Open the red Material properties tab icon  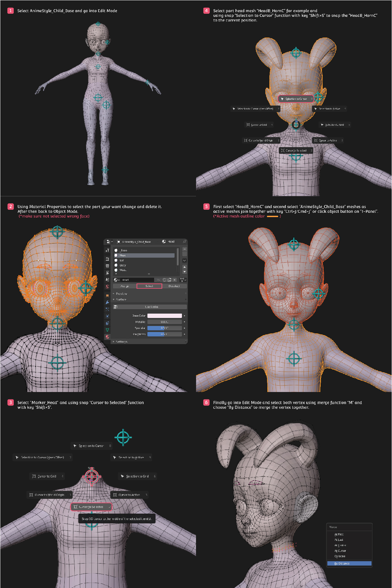pyautogui.click(x=107, y=337)
